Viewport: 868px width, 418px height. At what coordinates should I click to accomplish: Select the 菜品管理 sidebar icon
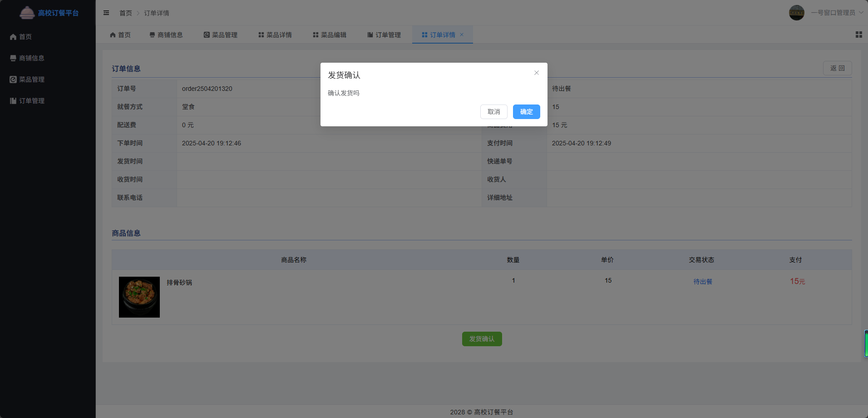click(12, 79)
